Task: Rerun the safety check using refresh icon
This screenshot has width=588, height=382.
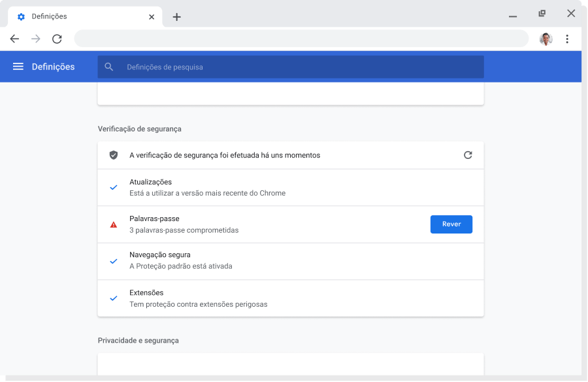Action: pyautogui.click(x=468, y=155)
